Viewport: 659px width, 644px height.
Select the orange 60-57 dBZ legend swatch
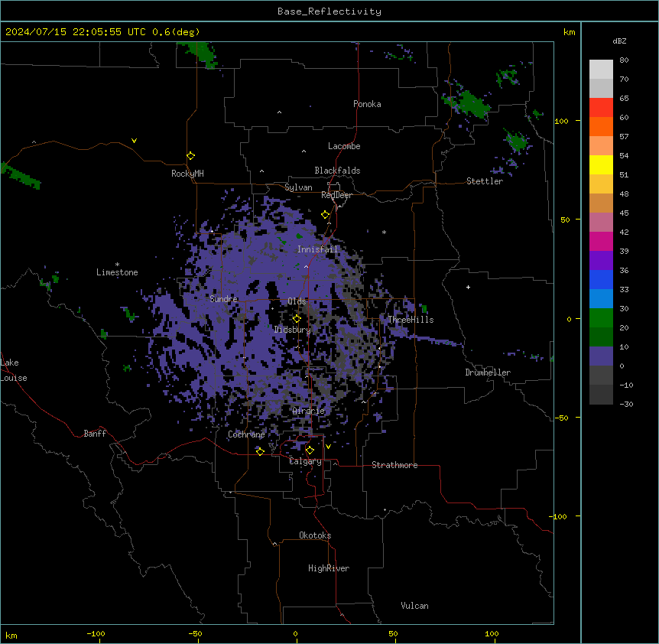(x=601, y=126)
